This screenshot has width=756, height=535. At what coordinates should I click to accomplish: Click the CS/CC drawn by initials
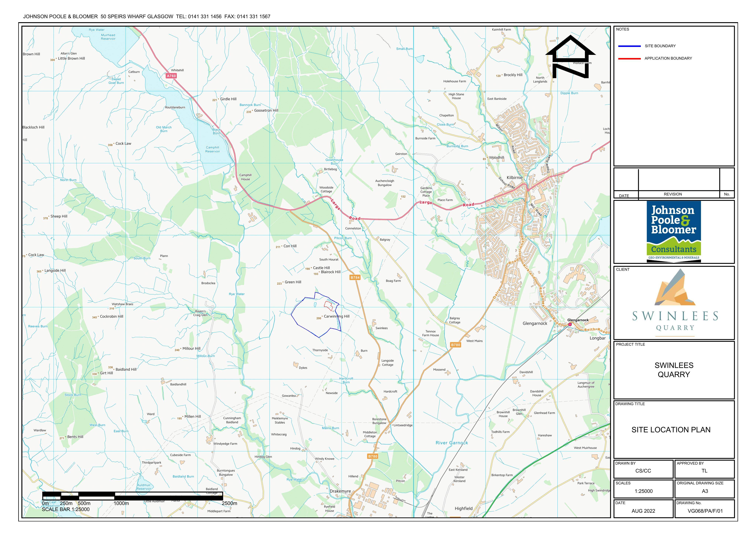point(643,471)
